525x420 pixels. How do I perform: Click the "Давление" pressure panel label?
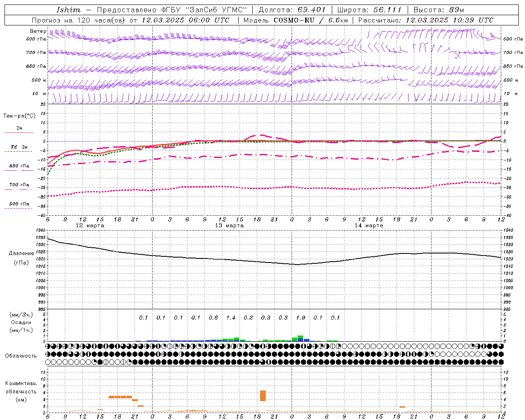21,253
